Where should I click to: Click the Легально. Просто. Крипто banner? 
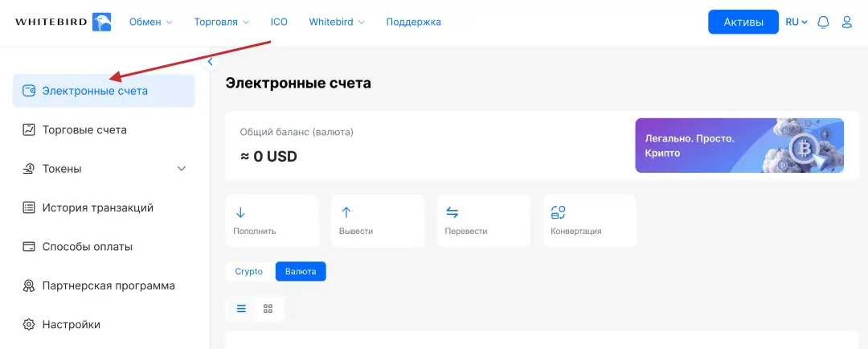pos(739,146)
